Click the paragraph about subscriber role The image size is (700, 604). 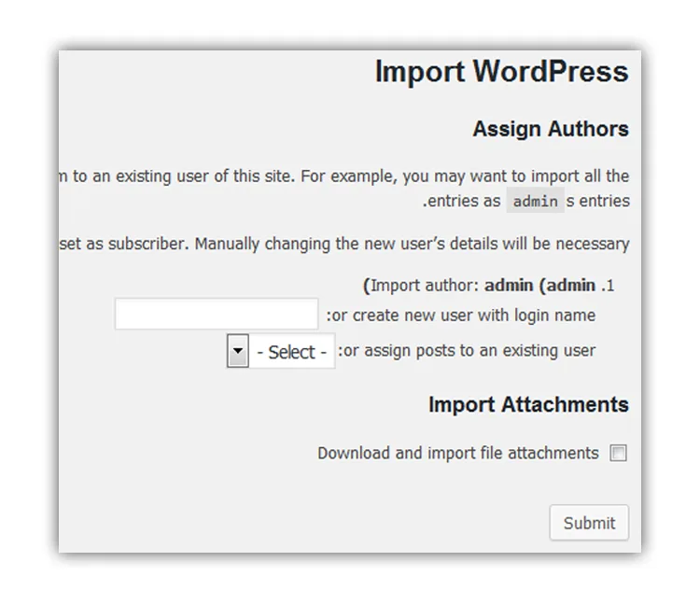coord(344,244)
